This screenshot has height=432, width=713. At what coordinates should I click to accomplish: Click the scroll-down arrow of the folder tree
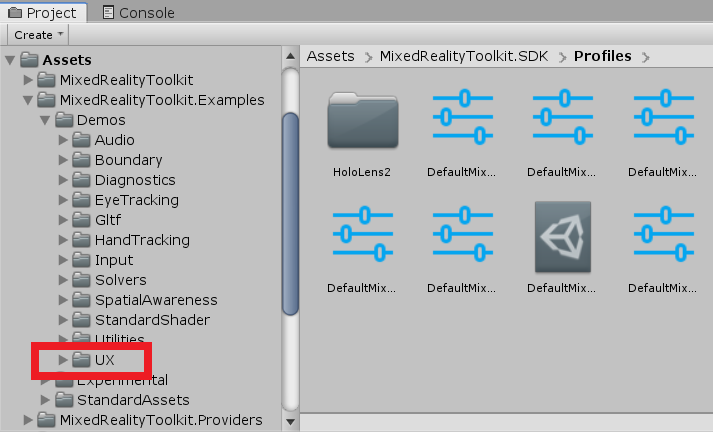point(291,422)
